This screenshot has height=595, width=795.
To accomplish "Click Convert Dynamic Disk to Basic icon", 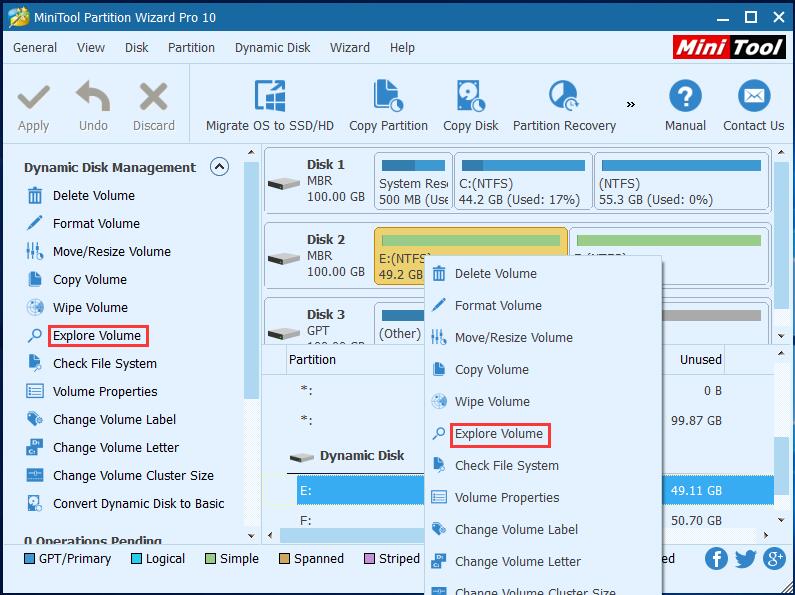I will tap(34, 503).
